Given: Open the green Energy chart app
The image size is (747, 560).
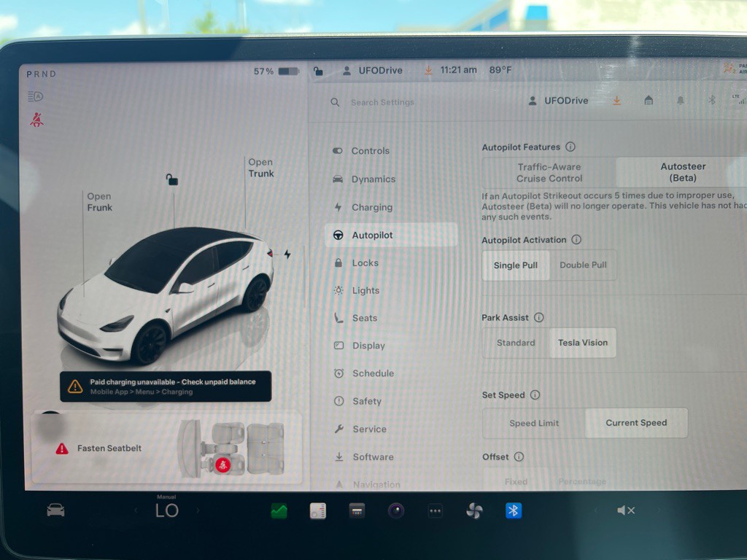Looking at the screenshot, I should [x=279, y=511].
